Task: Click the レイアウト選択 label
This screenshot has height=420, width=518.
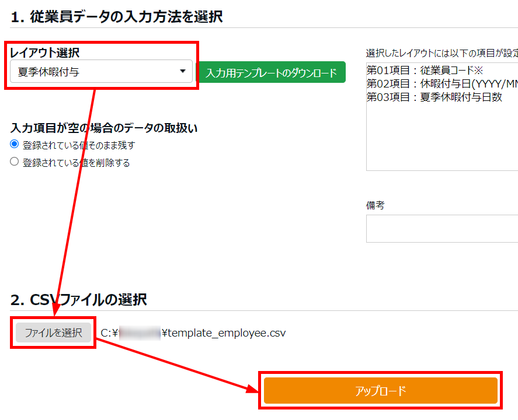Action: (45, 52)
